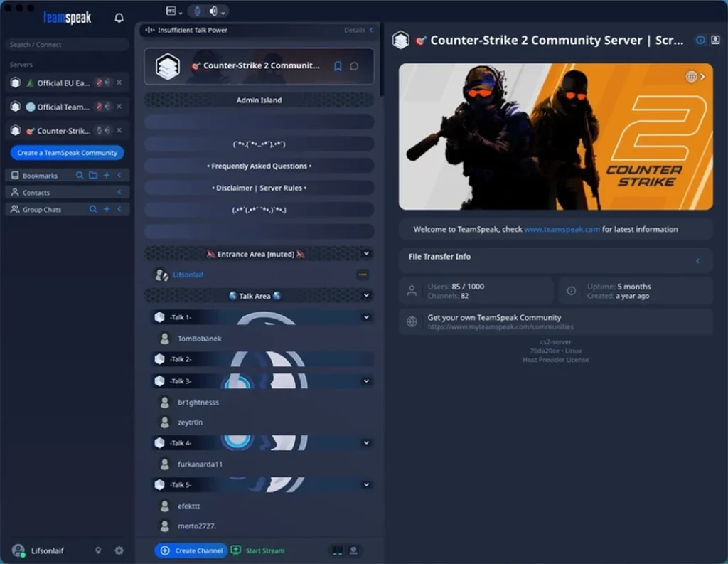
Task: Open the AFK status dropdown arrow
Action: click(x=181, y=13)
